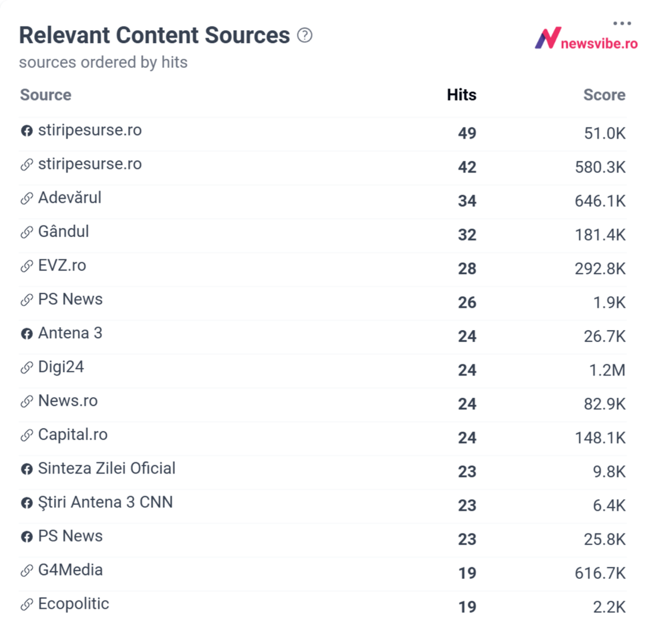
Task: Click Facebook icon beside Știri Antena 3 CNN
Action: coord(27,503)
